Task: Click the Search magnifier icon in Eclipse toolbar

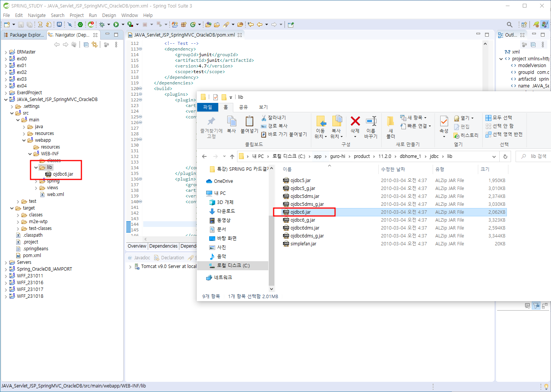Action: pyautogui.click(x=510, y=24)
